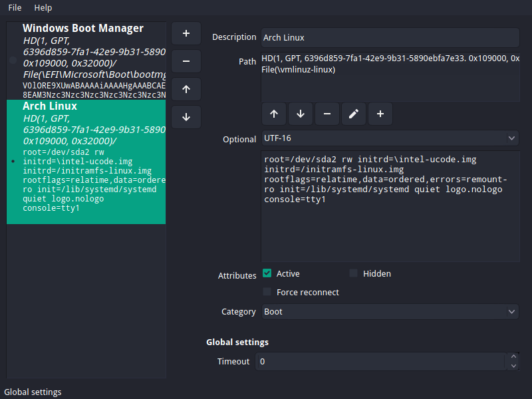The image size is (532, 399).
Task: Open the UTF-16 encoding dropdown
Action: click(390, 139)
